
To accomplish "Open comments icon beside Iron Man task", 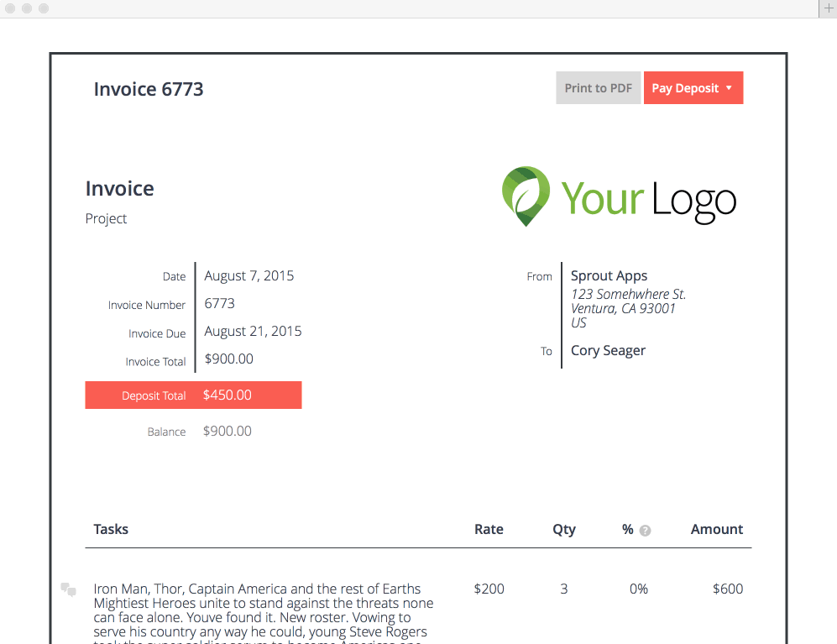I will coord(68,589).
